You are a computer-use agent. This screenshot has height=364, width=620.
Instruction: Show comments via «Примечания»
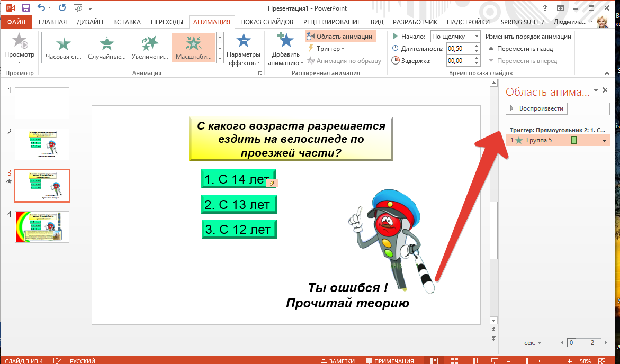point(390,360)
